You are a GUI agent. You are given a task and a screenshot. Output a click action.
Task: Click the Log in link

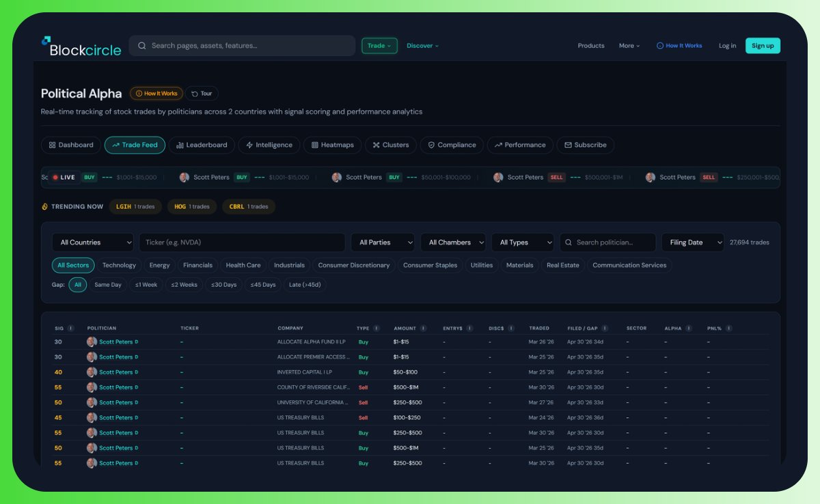728,46
